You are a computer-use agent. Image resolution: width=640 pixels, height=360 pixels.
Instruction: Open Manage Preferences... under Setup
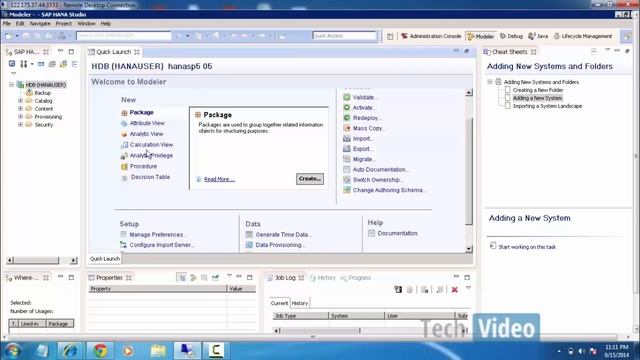(158, 235)
